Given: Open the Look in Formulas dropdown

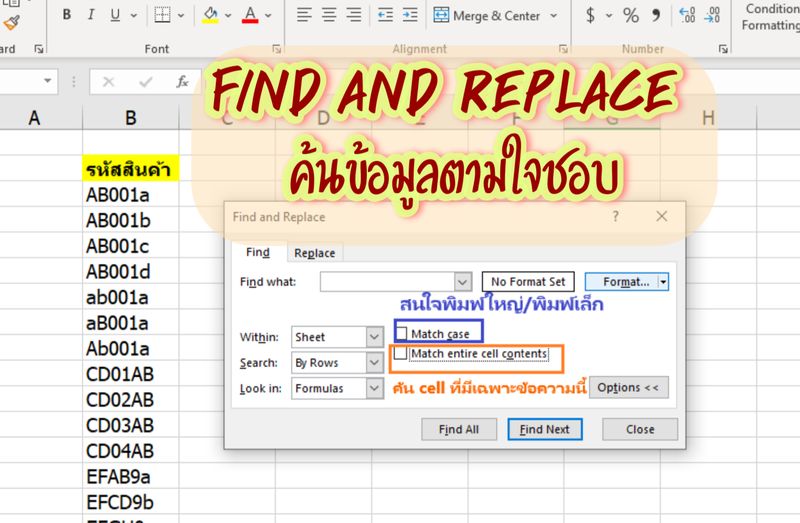Looking at the screenshot, I should click(x=374, y=388).
